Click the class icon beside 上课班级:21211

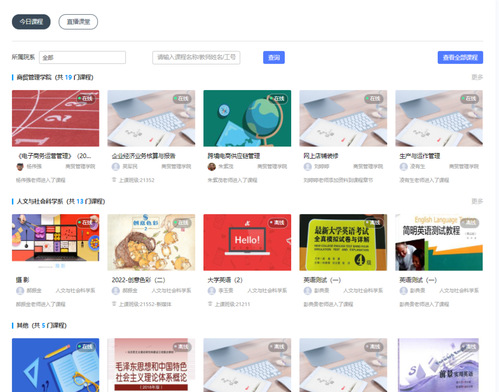click(x=210, y=304)
